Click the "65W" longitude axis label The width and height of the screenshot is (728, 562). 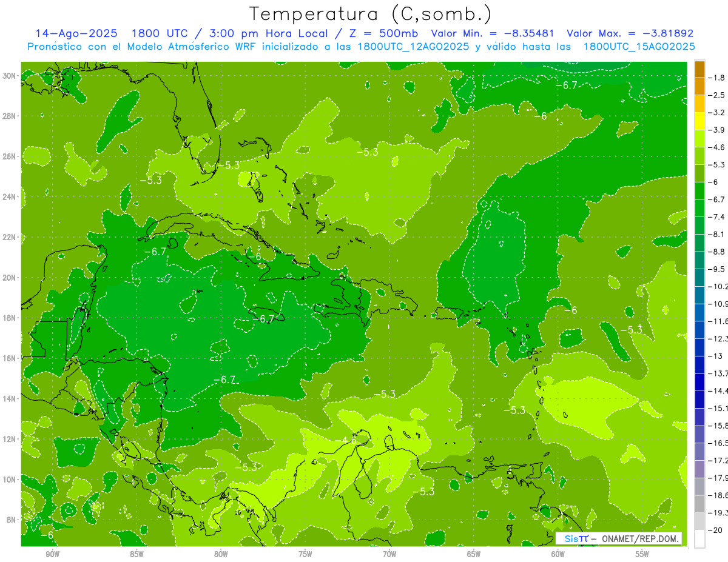474,554
